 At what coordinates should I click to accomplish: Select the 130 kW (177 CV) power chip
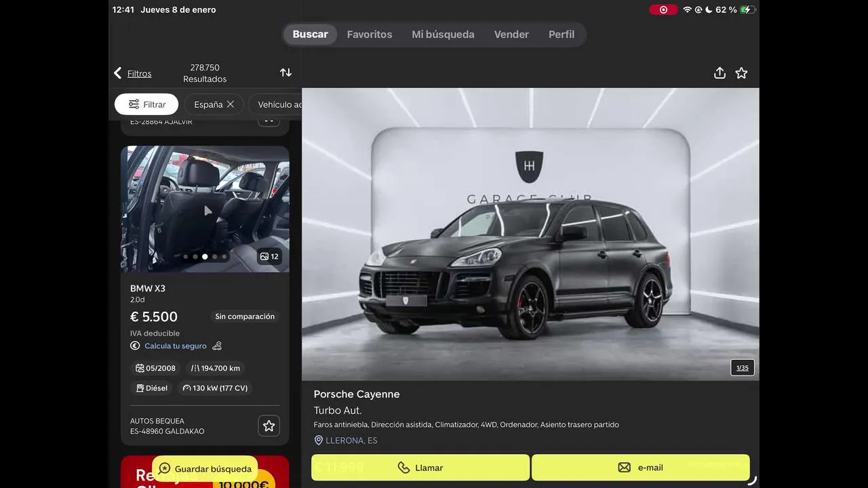[215, 388]
